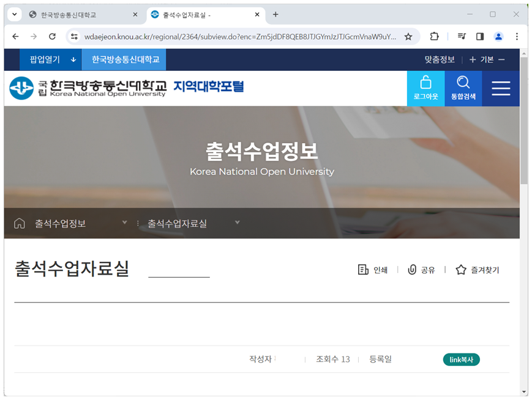
Task: Click the 작성자 label
Action: [261, 359]
